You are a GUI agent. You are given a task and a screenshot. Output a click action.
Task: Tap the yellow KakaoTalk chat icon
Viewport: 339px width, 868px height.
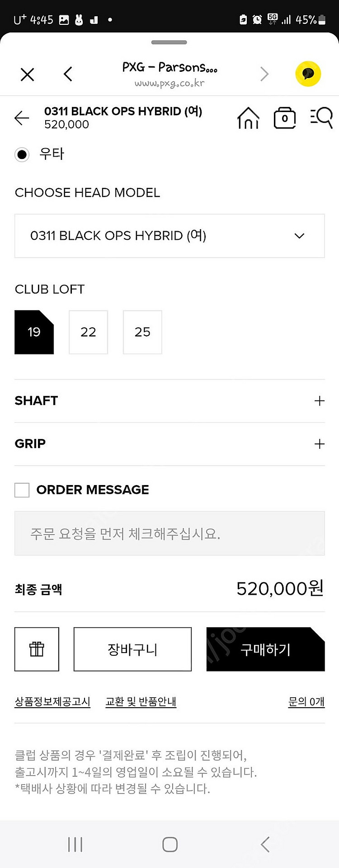pos(308,74)
